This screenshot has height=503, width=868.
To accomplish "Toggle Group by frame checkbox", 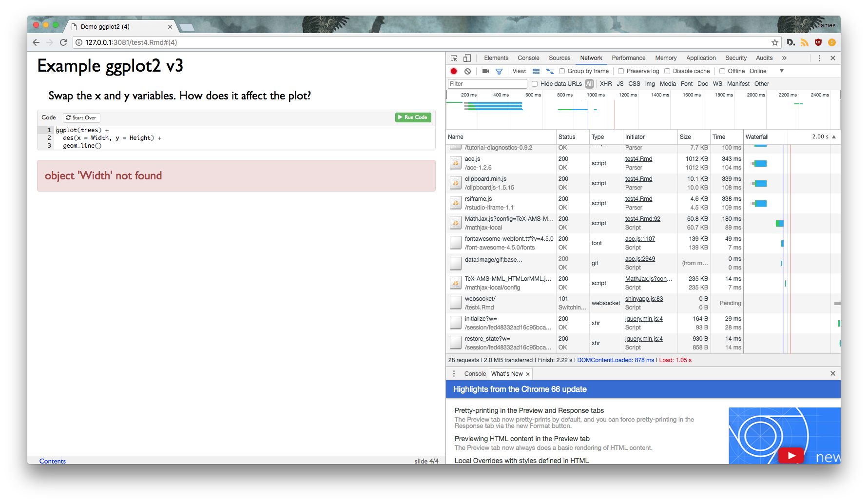I will (x=562, y=71).
